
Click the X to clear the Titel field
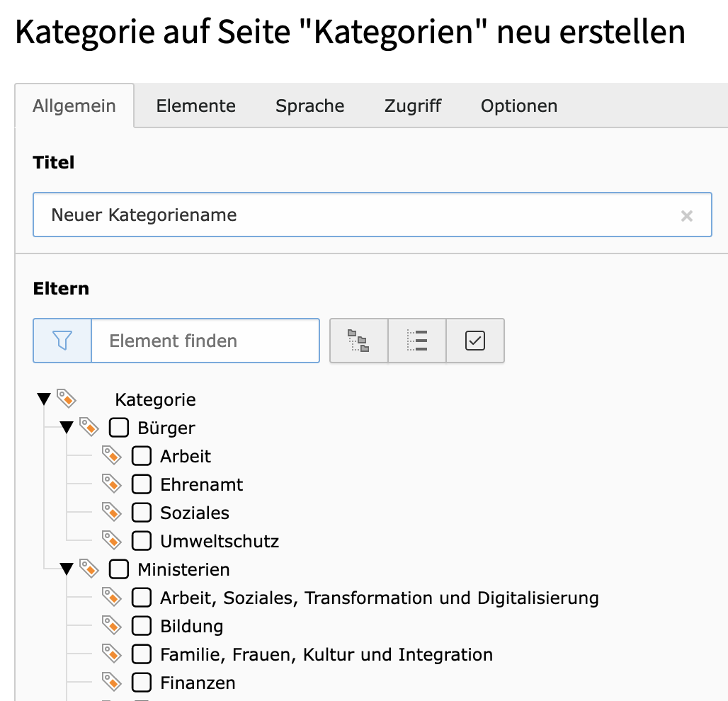687,215
